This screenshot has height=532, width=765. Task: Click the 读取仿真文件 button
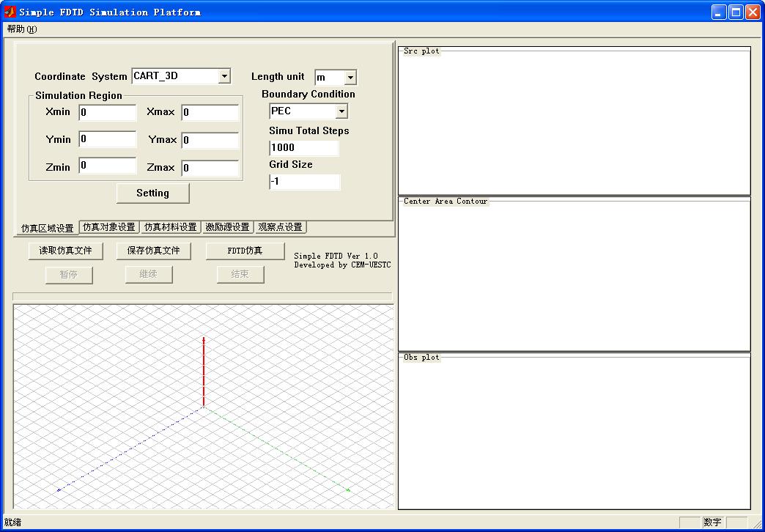(65, 251)
